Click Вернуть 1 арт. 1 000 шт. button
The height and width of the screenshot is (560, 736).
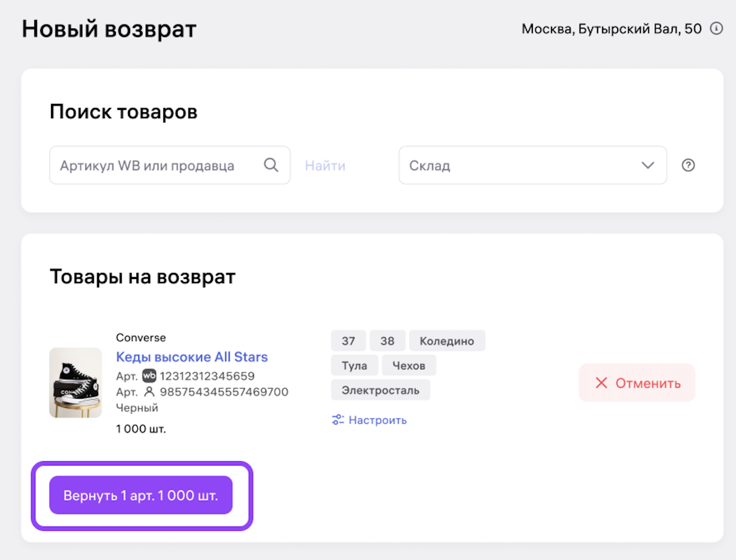[141, 495]
